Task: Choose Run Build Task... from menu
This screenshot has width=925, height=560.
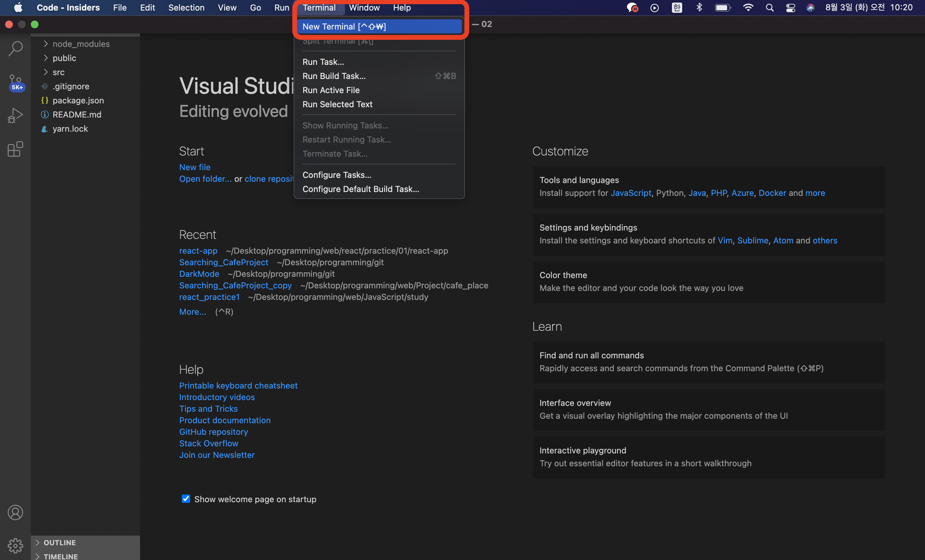Action: (x=334, y=76)
